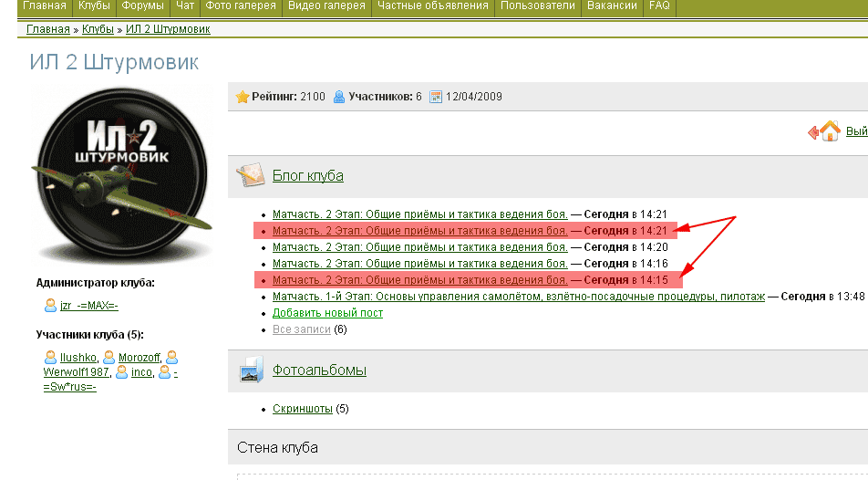The width and height of the screenshot is (868, 480).
Task: Open Скриншоты album link
Action: point(303,409)
